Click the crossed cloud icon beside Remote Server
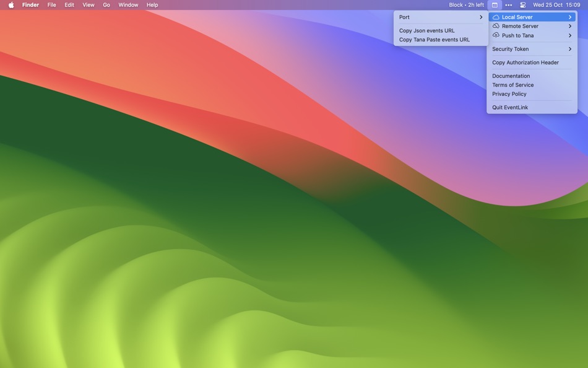This screenshot has width=588, height=368. (x=496, y=26)
